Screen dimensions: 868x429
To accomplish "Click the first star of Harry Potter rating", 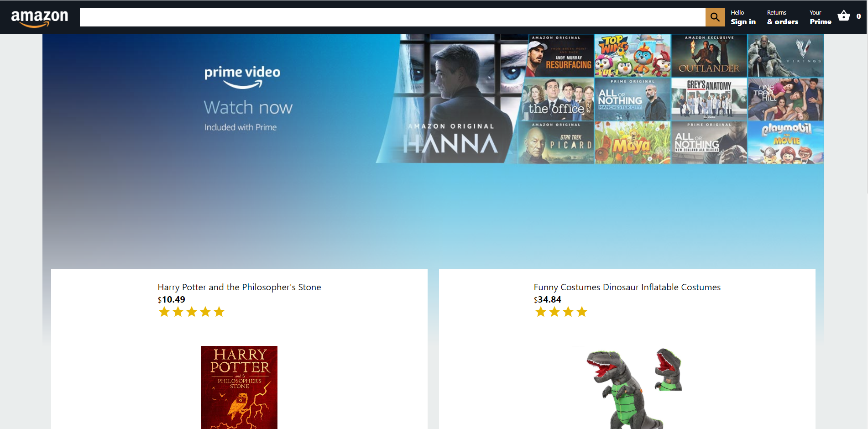I will (x=164, y=312).
